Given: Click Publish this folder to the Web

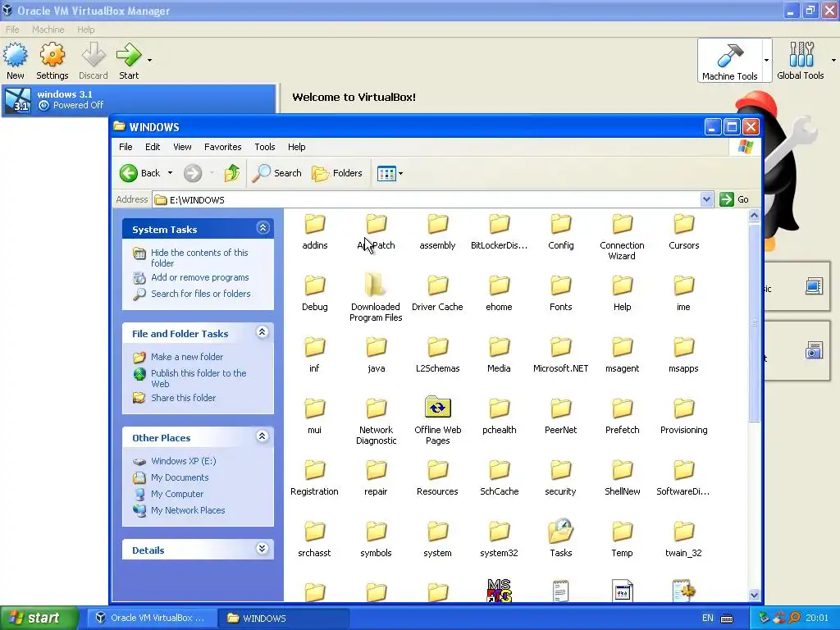Looking at the screenshot, I should pyautogui.click(x=199, y=378).
